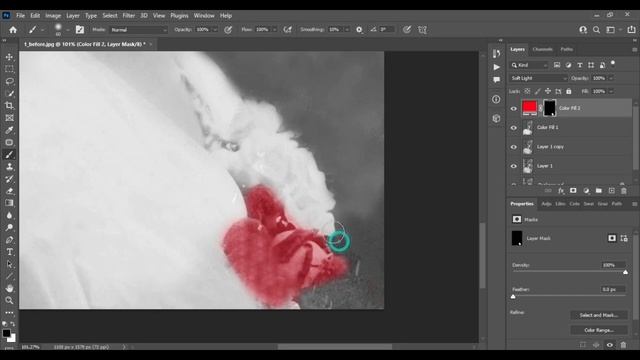Click the Color Range button
The width and height of the screenshot is (640, 360).
[599, 330]
